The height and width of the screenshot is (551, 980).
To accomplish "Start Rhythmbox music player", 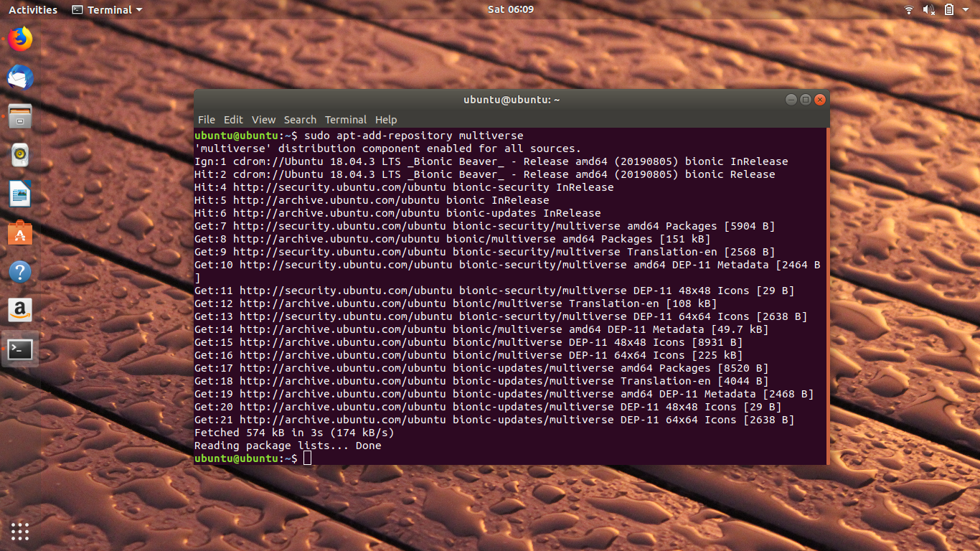I will coord(19,154).
